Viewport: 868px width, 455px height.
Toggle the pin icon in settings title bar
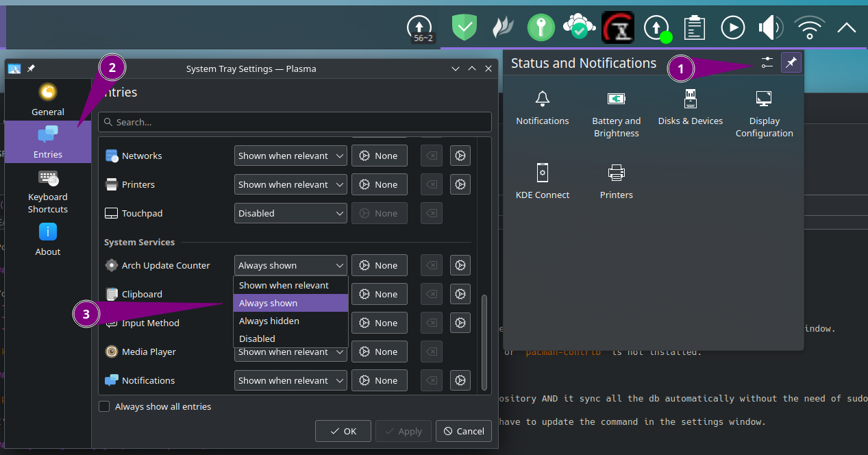click(x=31, y=69)
